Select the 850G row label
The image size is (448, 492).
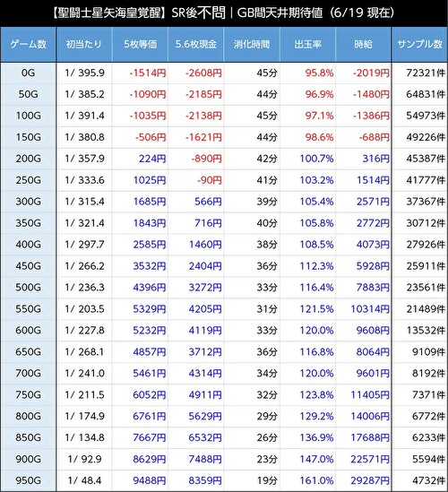[x=29, y=437]
